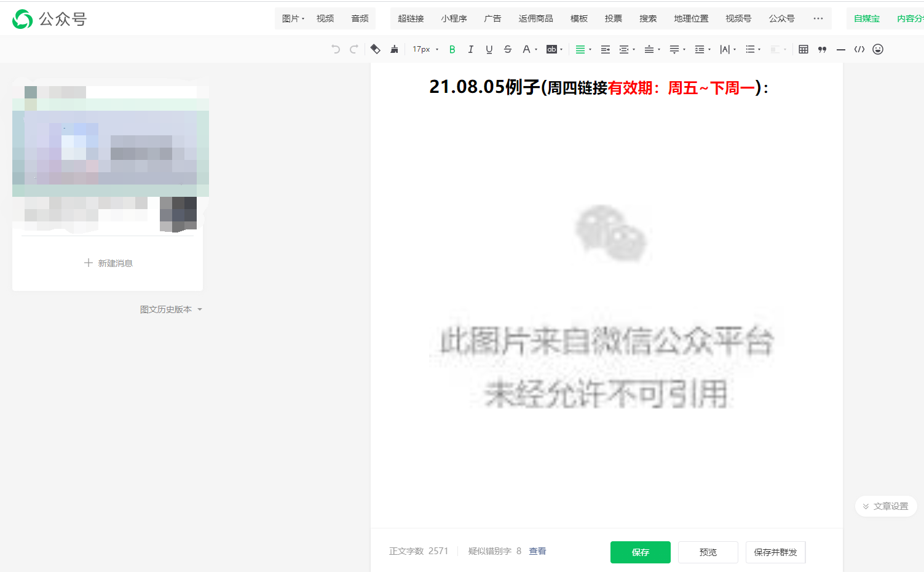Open the spacing before paragraph dropdown
Image resolution: width=924 pixels, height=572 pixels.
point(652,49)
